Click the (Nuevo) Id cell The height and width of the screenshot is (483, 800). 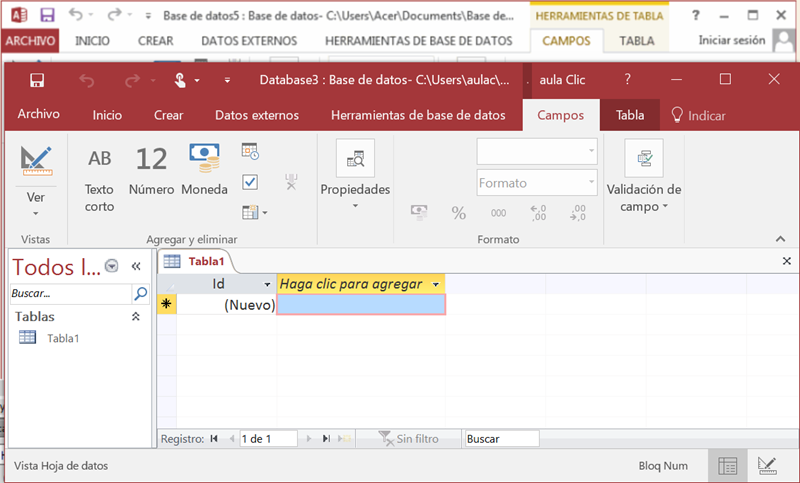(x=226, y=304)
